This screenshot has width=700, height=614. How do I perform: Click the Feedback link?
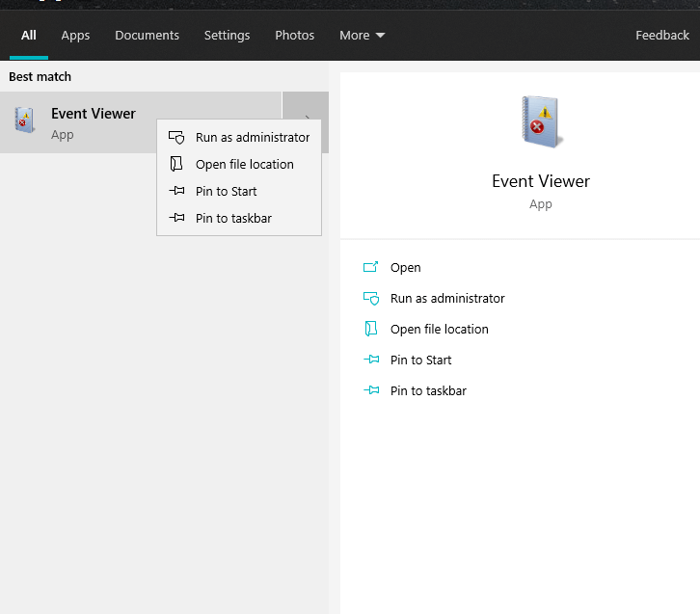(x=662, y=36)
